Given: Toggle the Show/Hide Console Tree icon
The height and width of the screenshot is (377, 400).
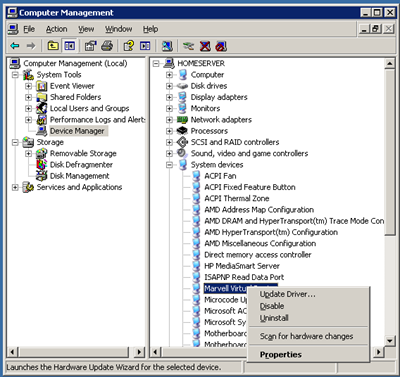Looking at the screenshot, I should click(69, 46).
